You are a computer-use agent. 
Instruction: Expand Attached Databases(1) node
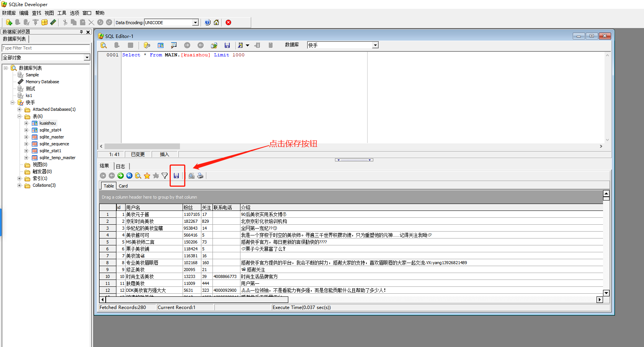pos(20,109)
